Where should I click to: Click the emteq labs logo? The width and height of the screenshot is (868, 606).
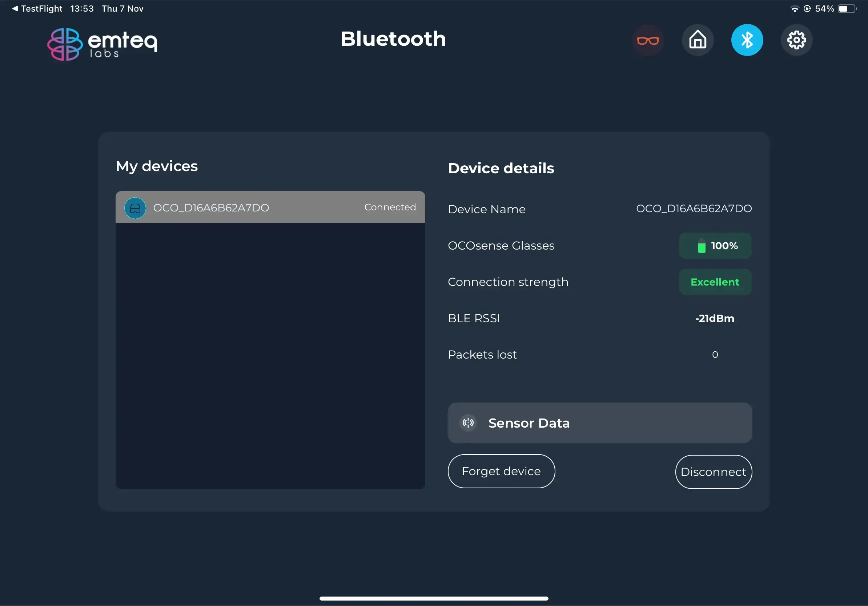coord(102,44)
